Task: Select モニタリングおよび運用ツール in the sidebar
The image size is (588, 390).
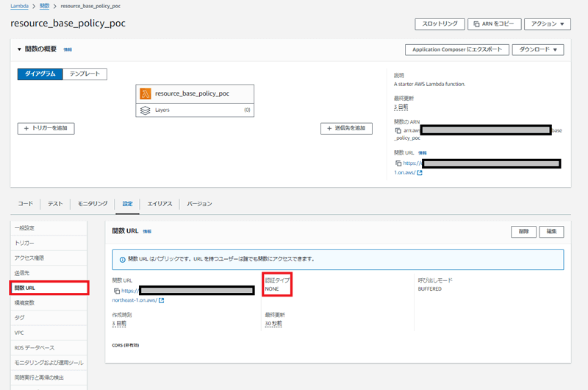Action: [49, 363]
